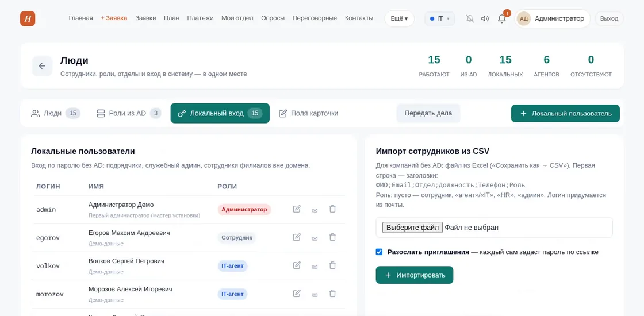Image resolution: width=644 pixels, height=316 pixels.
Task: Click the РОЛИ column header
Action: click(227, 186)
